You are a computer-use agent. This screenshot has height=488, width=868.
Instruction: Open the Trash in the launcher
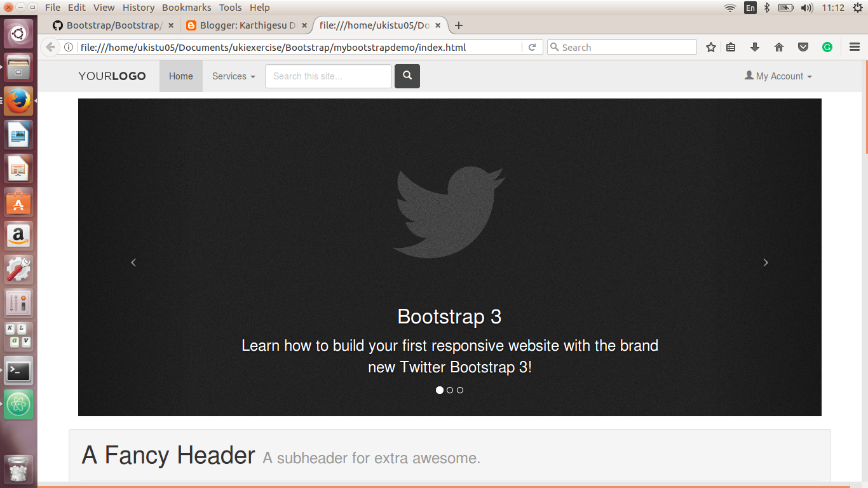[18, 470]
